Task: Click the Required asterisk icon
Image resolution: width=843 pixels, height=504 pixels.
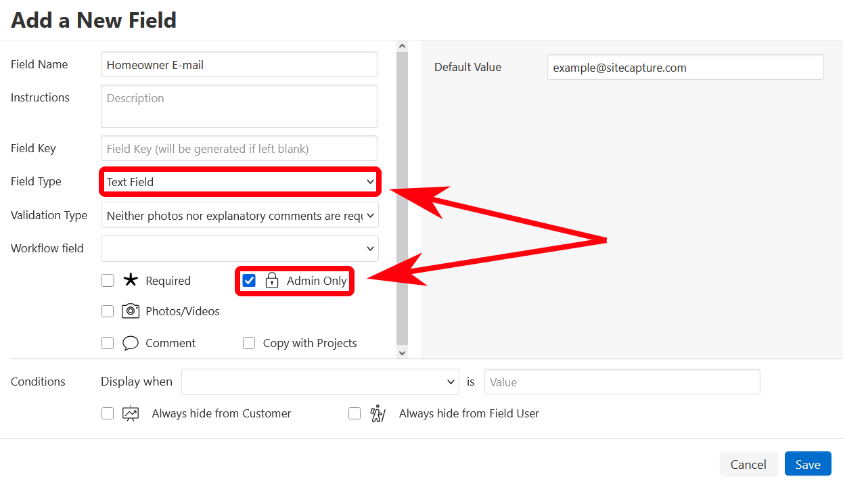Action: [131, 280]
